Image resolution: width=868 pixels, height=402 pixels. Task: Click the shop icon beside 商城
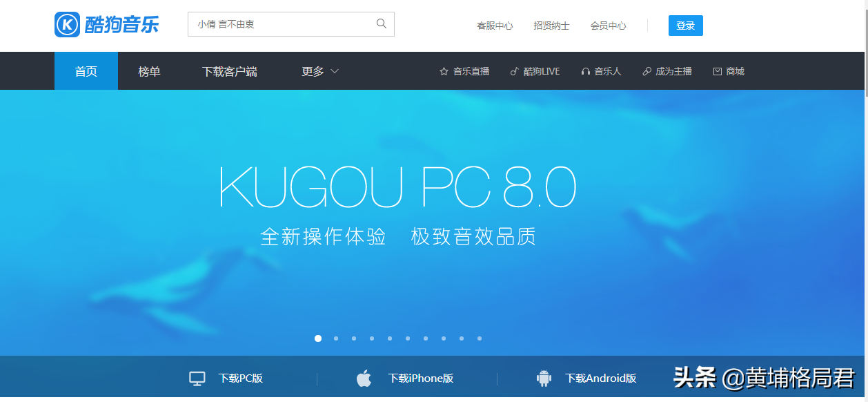point(718,71)
